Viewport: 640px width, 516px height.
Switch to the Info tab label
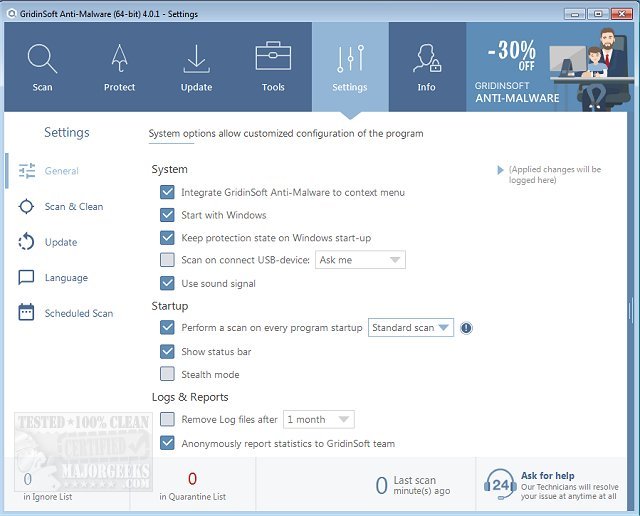427,87
